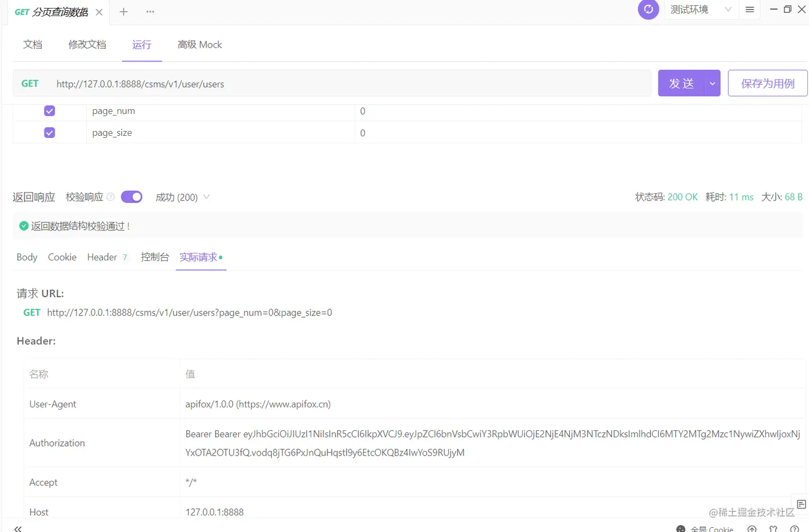Open the hamburger menu icon
The image size is (809, 532).
[750, 10]
